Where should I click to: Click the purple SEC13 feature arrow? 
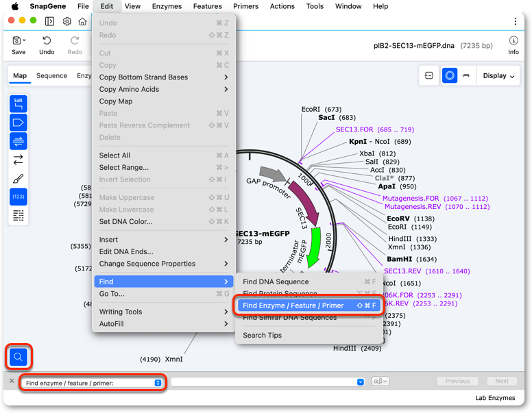pyautogui.click(x=304, y=203)
